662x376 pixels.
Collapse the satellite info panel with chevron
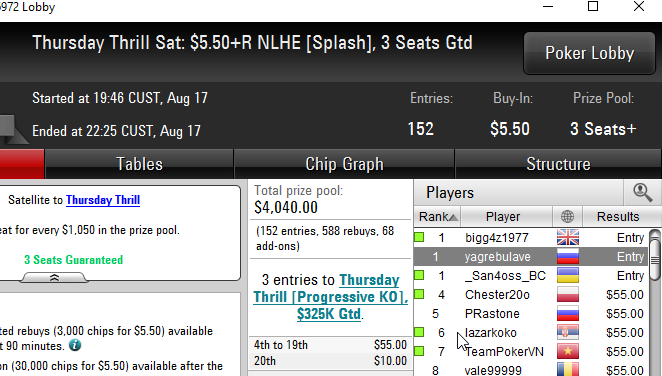coord(54,278)
